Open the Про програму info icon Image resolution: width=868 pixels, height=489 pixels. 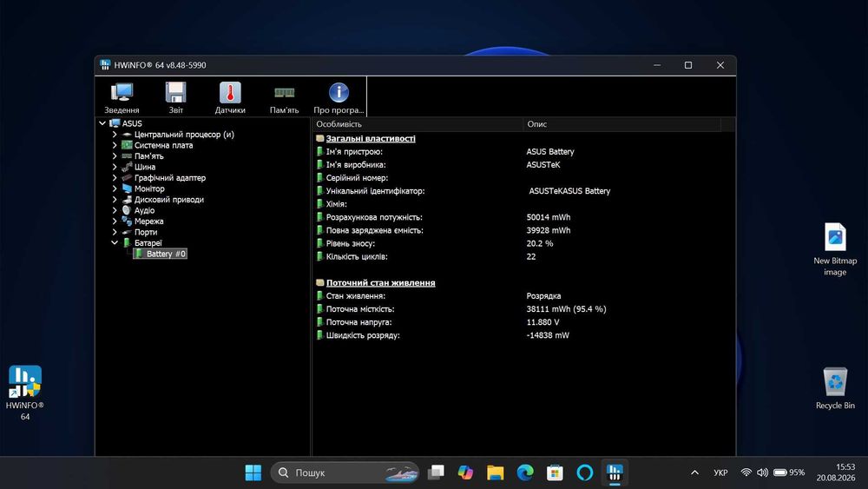pyautogui.click(x=339, y=97)
